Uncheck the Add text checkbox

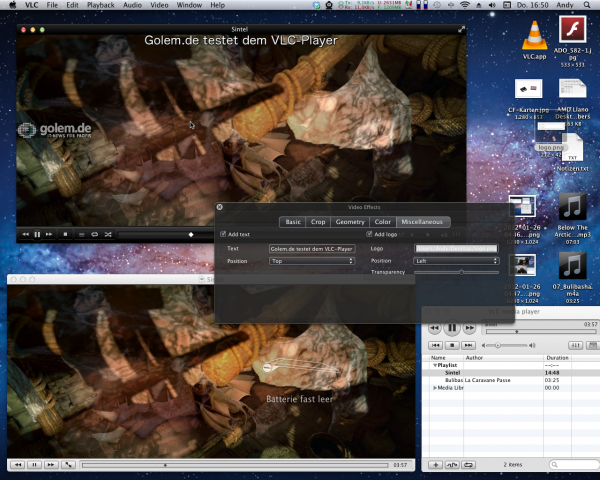point(223,234)
